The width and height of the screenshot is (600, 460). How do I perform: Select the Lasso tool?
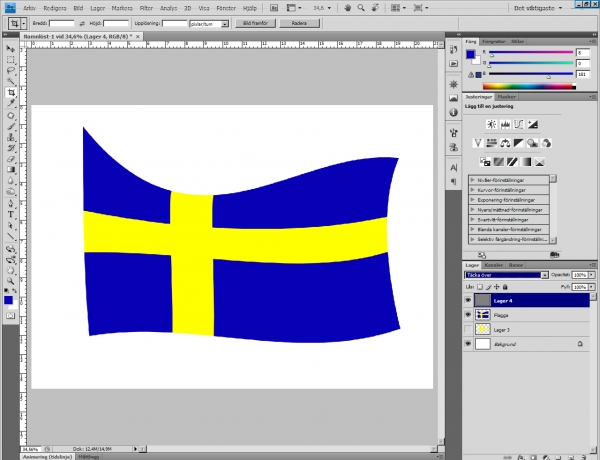pos(11,70)
